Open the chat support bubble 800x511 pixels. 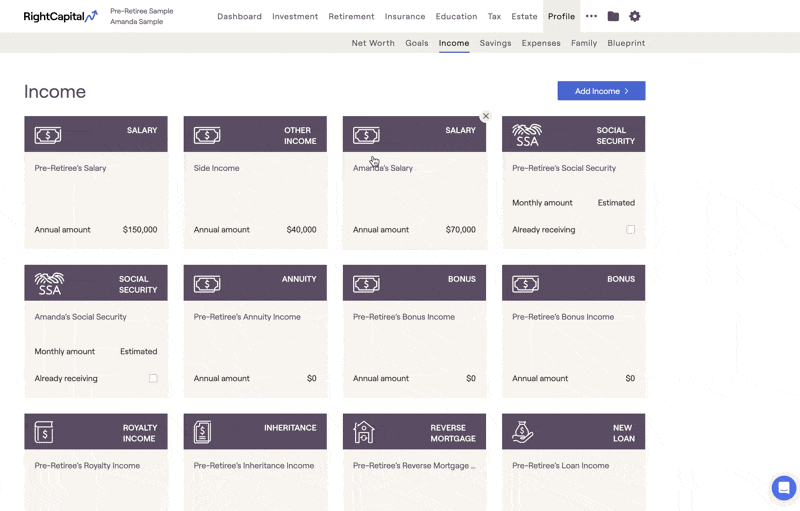[784, 488]
